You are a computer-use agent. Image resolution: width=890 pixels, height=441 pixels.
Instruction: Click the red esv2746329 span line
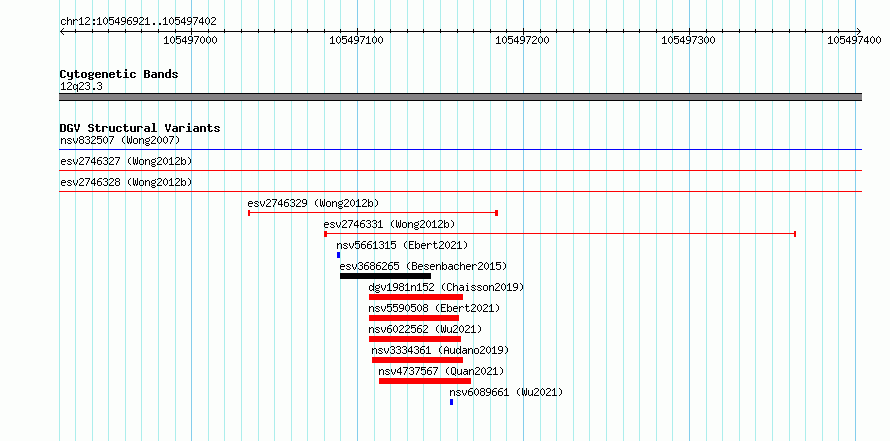tap(373, 213)
